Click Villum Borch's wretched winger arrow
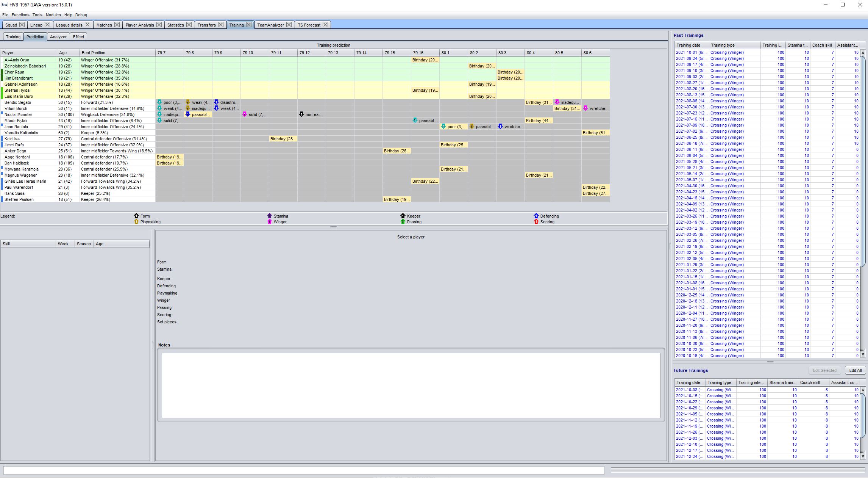868x478 pixels. tap(585, 108)
